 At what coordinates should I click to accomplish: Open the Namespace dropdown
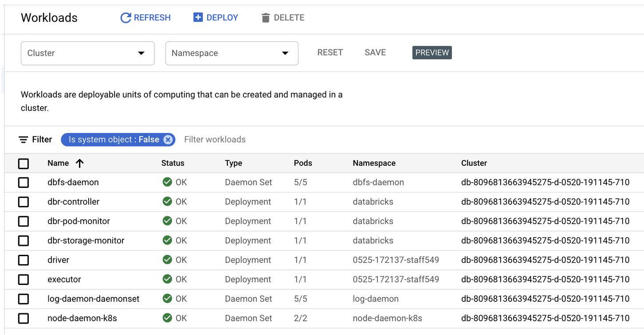pos(232,53)
